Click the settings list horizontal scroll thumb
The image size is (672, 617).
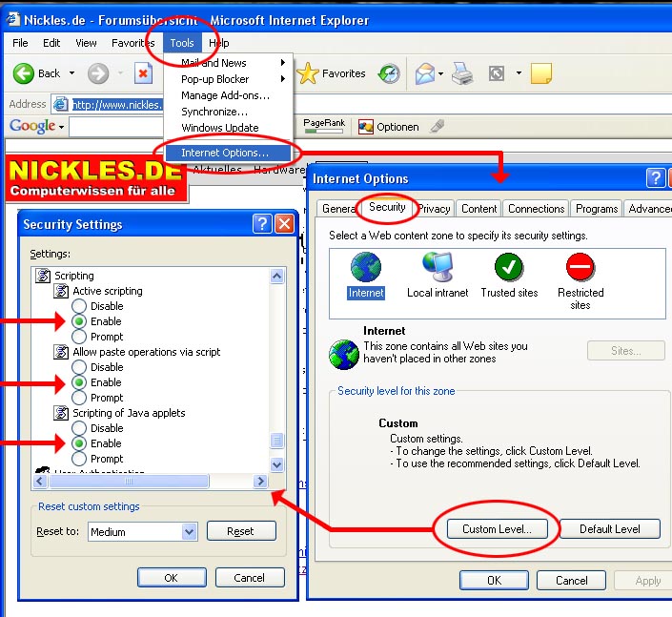tap(129, 481)
